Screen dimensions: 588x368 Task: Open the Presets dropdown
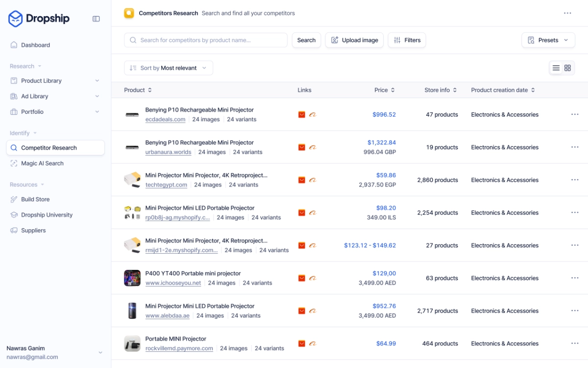pos(548,40)
